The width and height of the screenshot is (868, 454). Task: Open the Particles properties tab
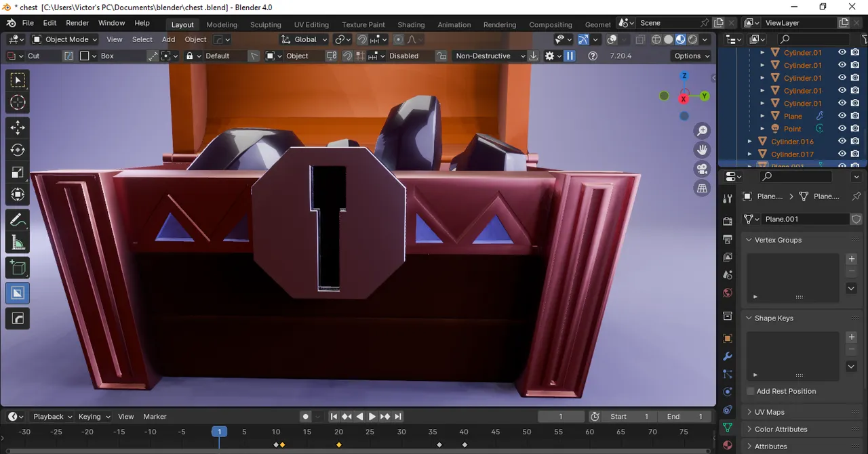click(x=728, y=374)
